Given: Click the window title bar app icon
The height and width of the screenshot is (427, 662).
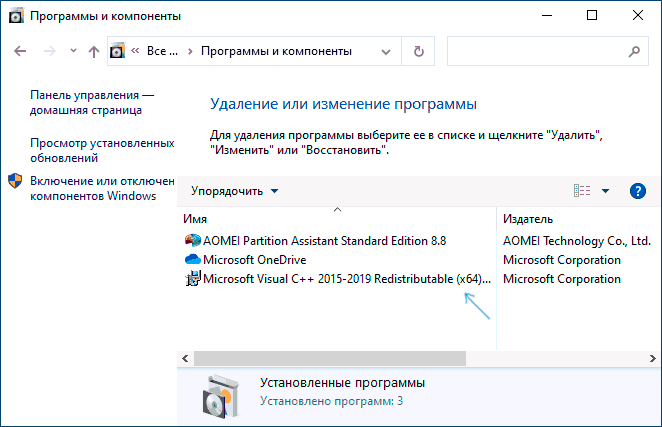Looking at the screenshot, I should pyautogui.click(x=16, y=16).
